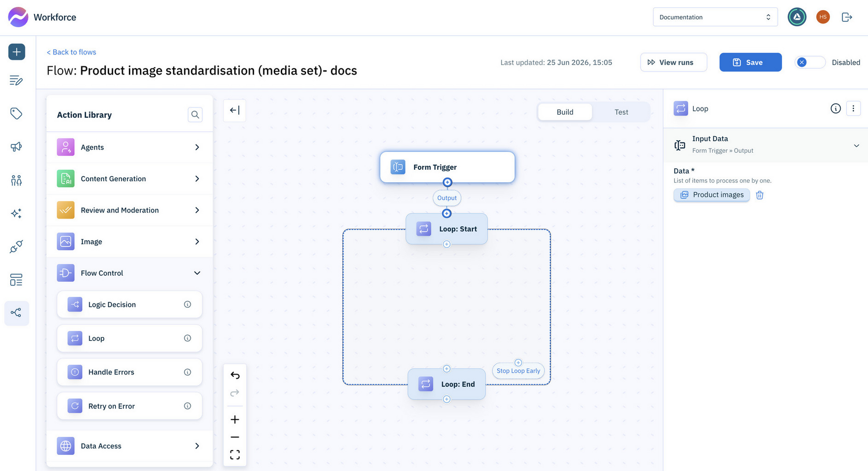This screenshot has width=868, height=471.
Task: Select the Logic Decision action
Action: (x=130, y=304)
